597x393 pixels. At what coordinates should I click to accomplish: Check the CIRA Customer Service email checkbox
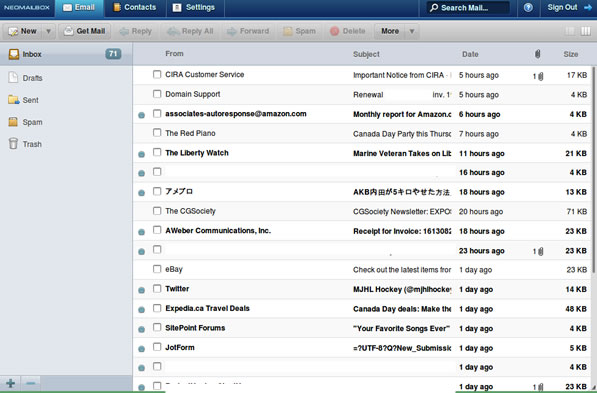click(157, 74)
